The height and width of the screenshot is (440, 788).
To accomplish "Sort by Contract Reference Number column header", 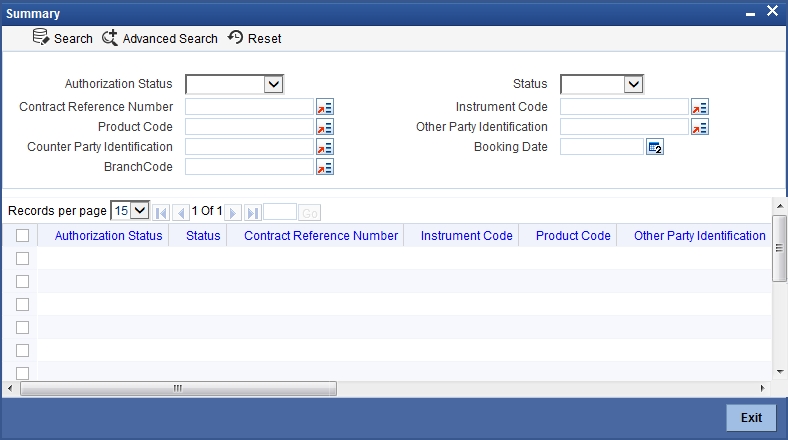I will [321, 236].
